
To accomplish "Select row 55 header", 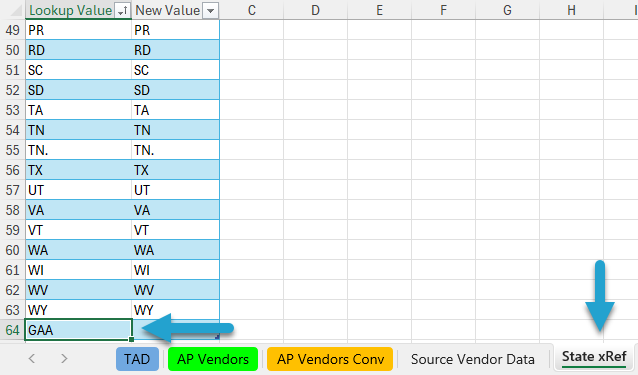I will 13,150.
